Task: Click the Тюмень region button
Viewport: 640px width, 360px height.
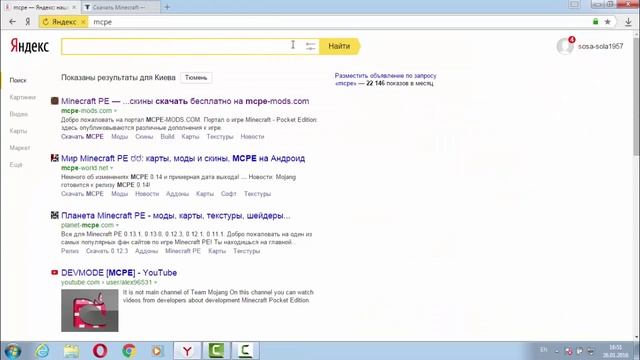Action: click(196, 78)
